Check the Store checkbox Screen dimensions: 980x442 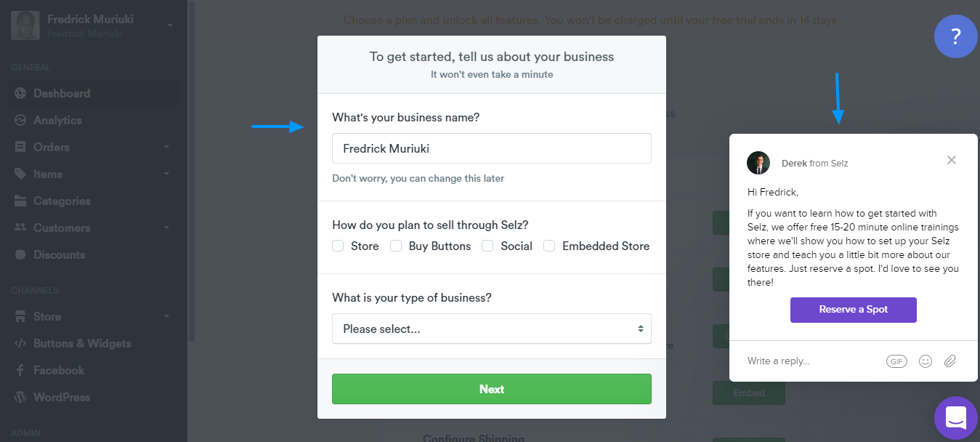[x=338, y=246]
